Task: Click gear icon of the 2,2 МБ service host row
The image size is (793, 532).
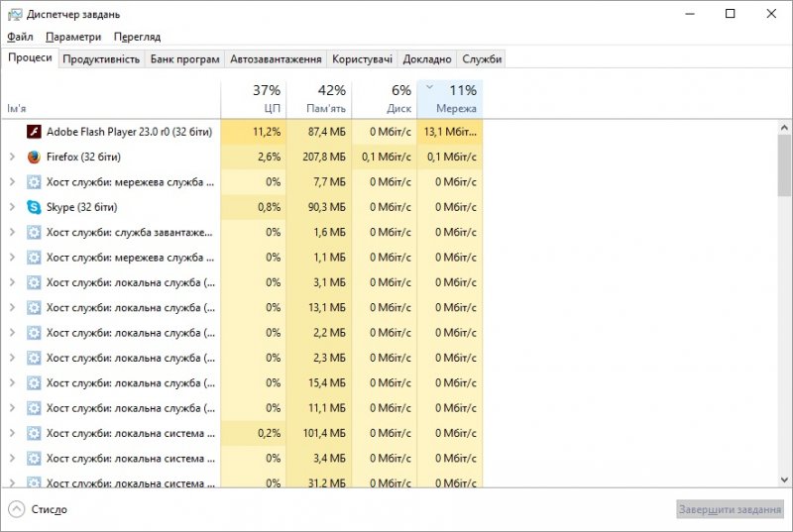Action: pos(34,333)
